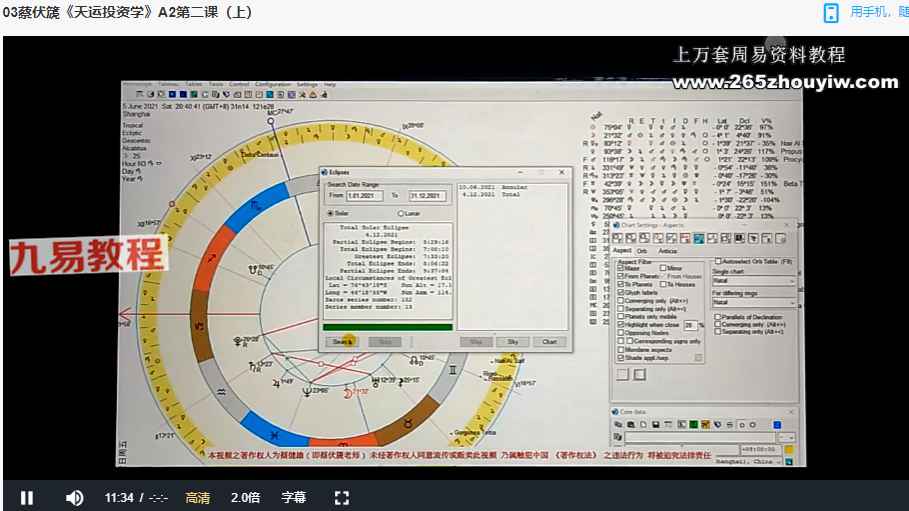Open the 2.0倍 playback speed selector
The image size is (909, 511).
(x=245, y=498)
